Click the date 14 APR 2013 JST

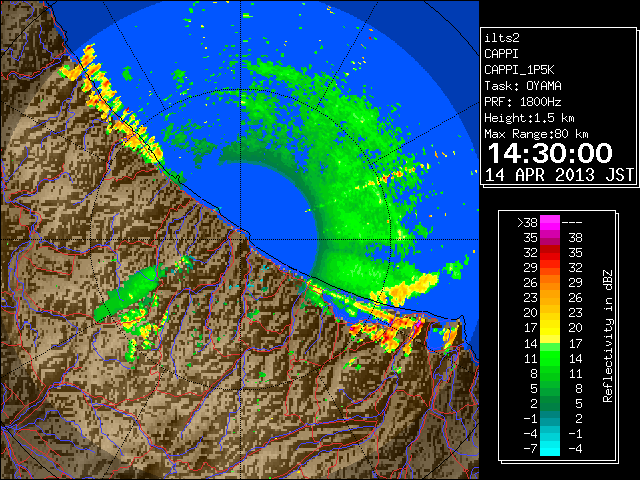tap(559, 175)
